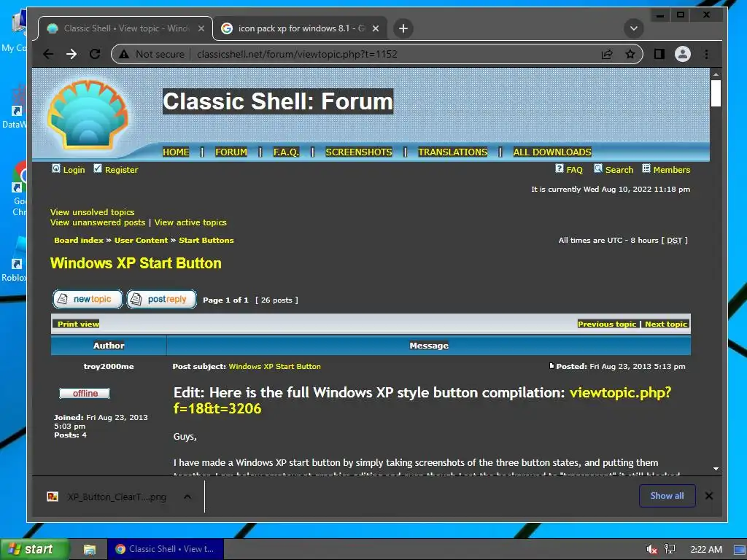
Task: Open a new tab with the plus button
Action: [x=403, y=28]
